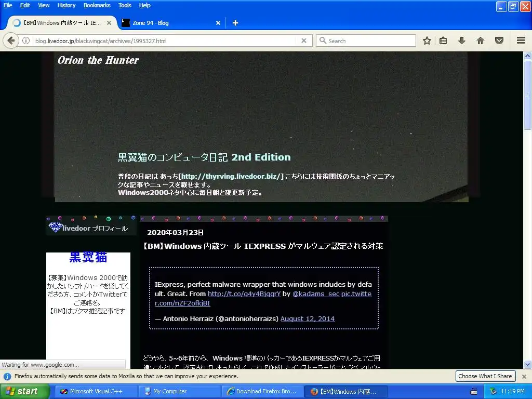Show bookmarks list icon in toolbar
This screenshot has height=399, width=532.
coord(443,41)
